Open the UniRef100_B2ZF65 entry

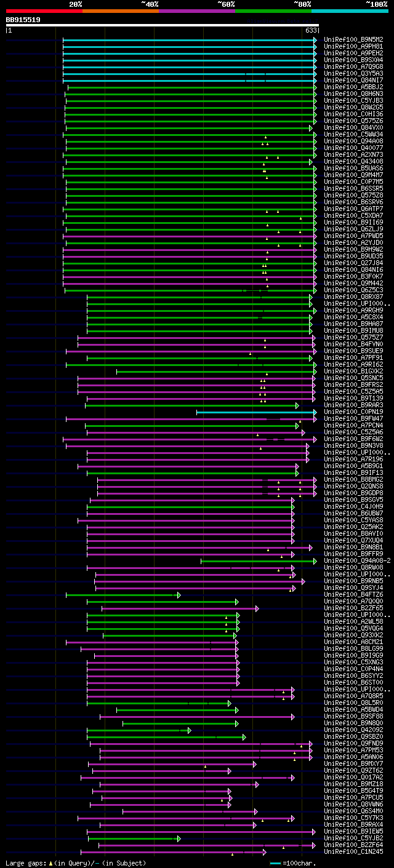click(355, 608)
